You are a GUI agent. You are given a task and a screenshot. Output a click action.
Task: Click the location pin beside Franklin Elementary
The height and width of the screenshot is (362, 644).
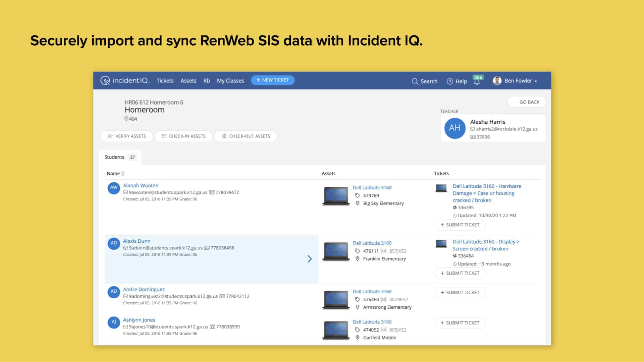pyautogui.click(x=357, y=259)
